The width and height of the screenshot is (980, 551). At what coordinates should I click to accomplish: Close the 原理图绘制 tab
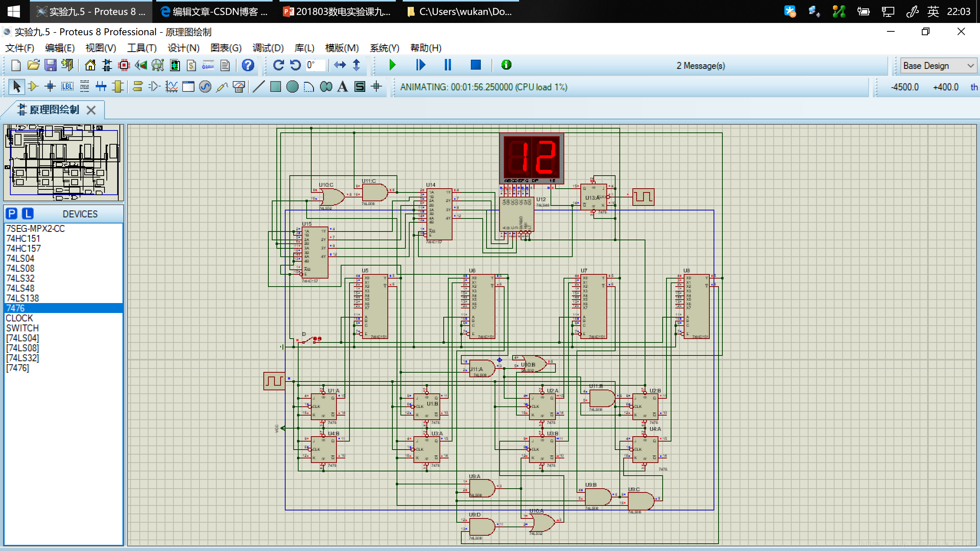point(91,110)
